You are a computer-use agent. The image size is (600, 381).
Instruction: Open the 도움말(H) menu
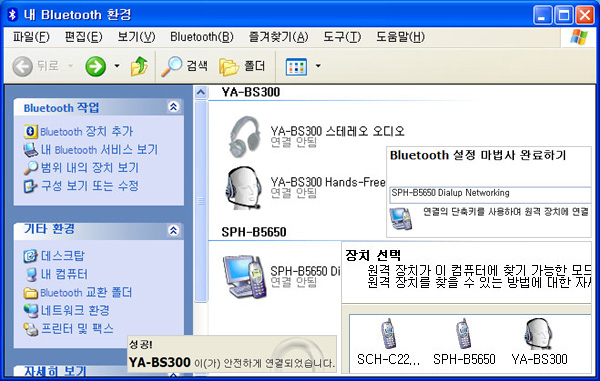(x=400, y=37)
